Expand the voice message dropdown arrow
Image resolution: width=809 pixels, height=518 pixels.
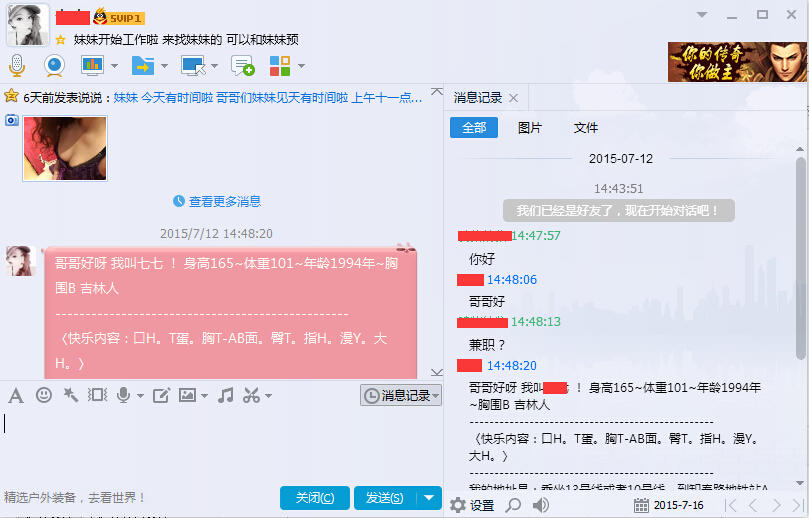tap(140, 396)
